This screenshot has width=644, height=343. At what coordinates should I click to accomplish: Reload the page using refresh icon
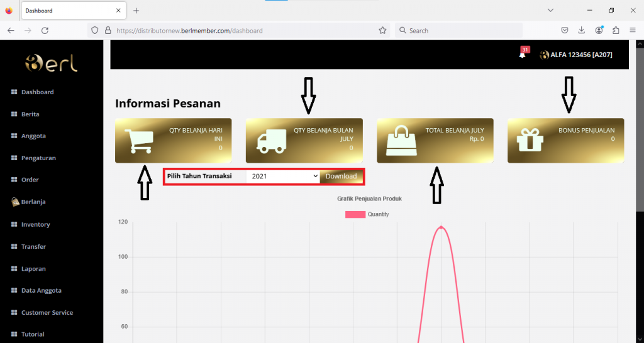45,30
